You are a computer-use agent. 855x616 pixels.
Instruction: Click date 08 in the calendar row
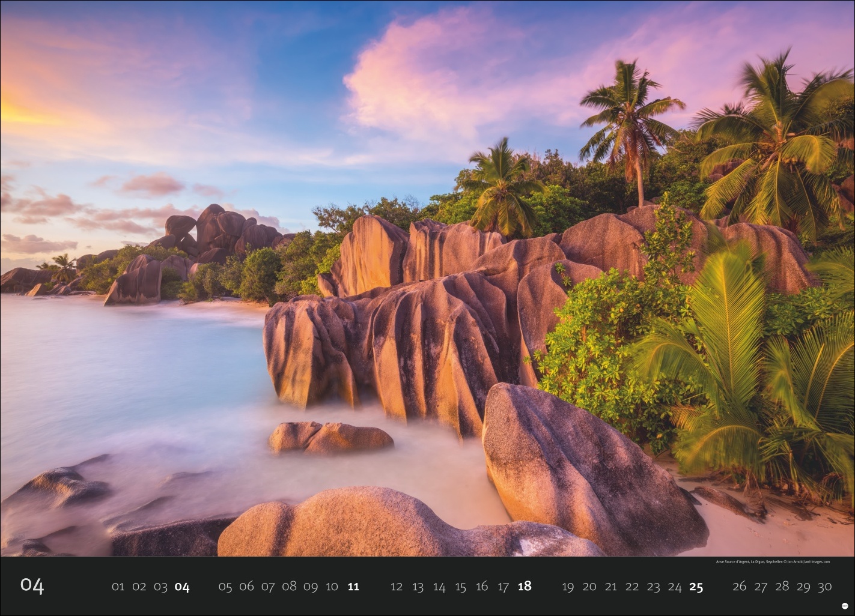tap(289, 587)
